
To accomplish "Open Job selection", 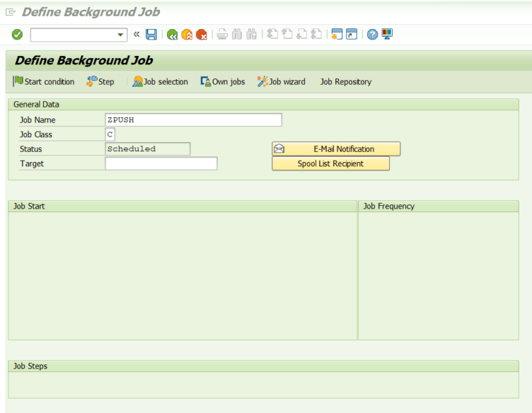I will [x=160, y=82].
